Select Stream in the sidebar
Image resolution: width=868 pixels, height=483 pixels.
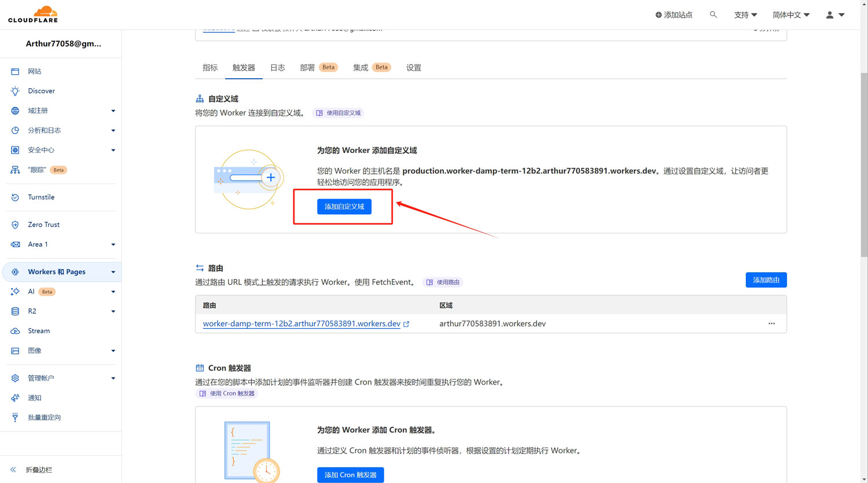pyautogui.click(x=39, y=331)
